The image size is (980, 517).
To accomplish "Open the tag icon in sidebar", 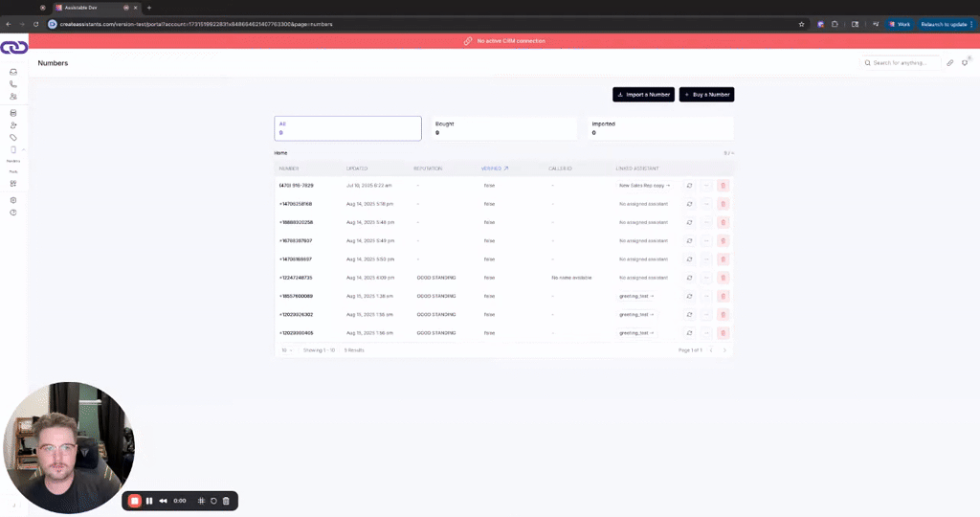I will [x=13, y=138].
